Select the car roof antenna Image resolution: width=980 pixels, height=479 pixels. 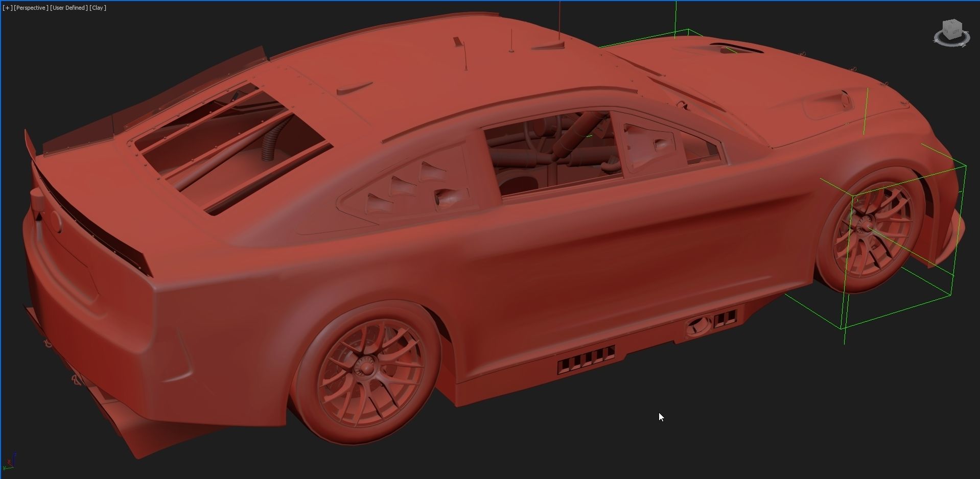(x=559, y=20)
